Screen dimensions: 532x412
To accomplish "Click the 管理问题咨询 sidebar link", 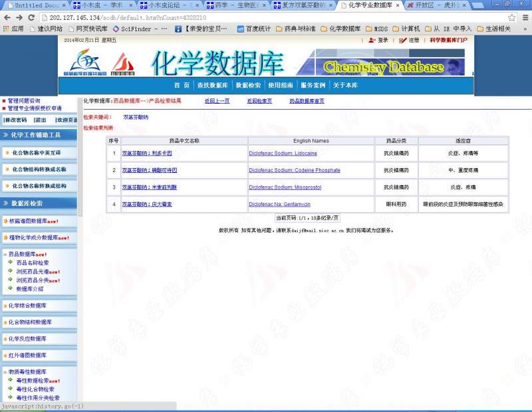I will (x=24, y=100).
